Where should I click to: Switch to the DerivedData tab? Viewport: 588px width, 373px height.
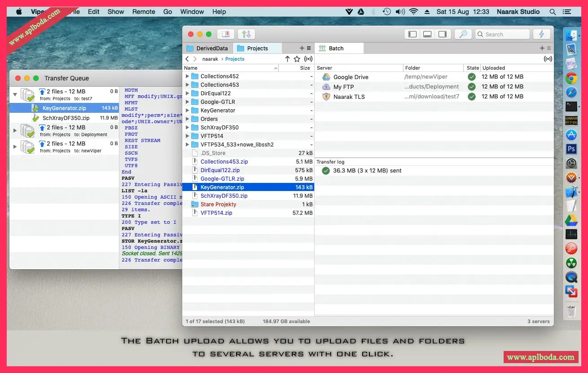[207, 48]
